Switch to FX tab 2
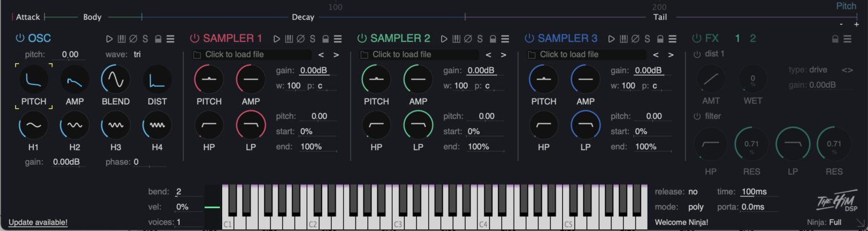This screenshot has width=868, height=231. (753, 38)
